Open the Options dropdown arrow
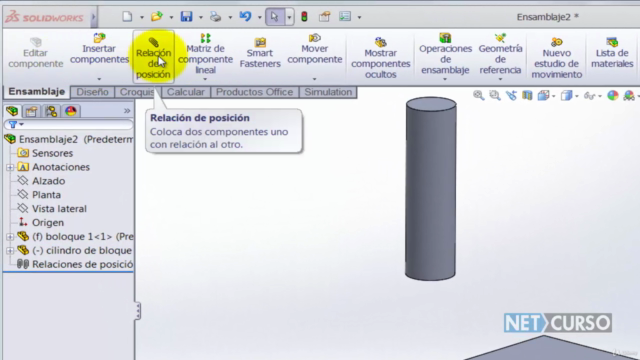This screenshot has width=640, height=360. pyautogui.click(x=359, y=18)
